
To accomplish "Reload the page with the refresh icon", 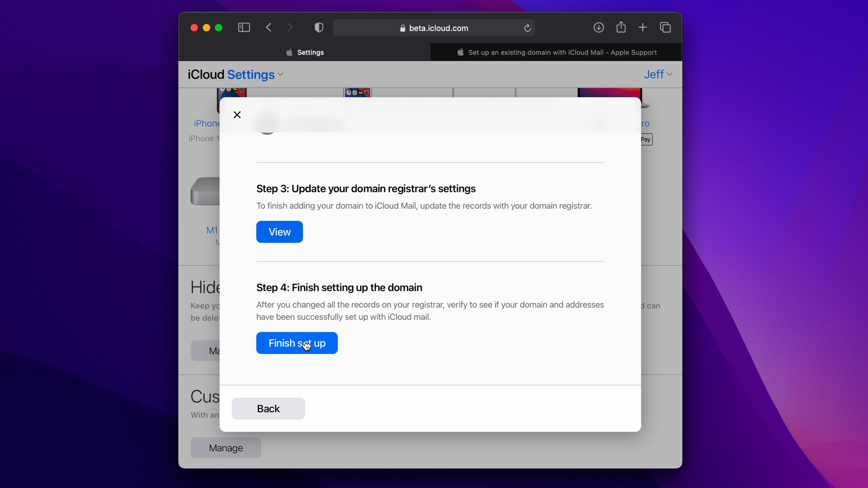I will point(527,28).
